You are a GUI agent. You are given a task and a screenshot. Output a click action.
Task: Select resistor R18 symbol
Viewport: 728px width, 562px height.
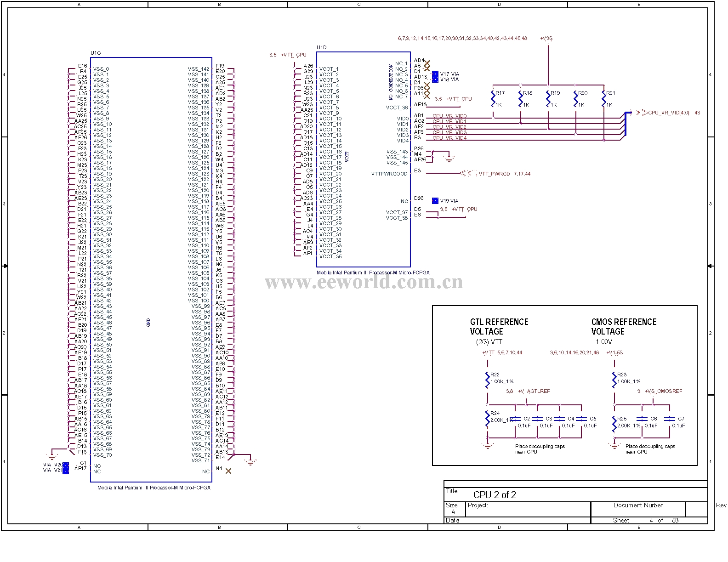point(520,99)
